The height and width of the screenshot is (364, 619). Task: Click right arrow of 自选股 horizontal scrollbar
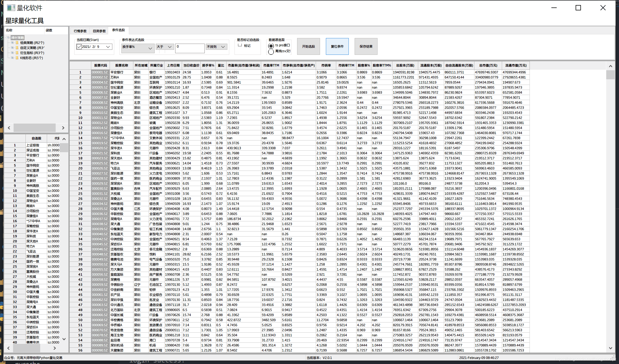pyautogui.click(x=55, y=348)
